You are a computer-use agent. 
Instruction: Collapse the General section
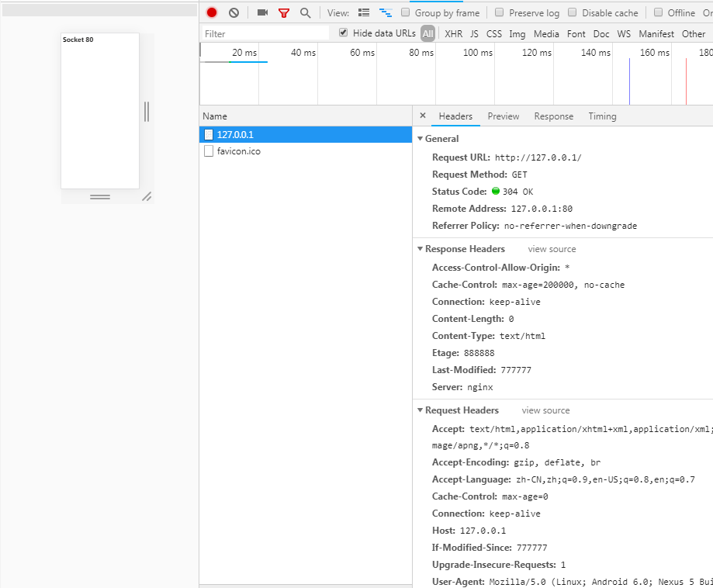coord(419,138)
